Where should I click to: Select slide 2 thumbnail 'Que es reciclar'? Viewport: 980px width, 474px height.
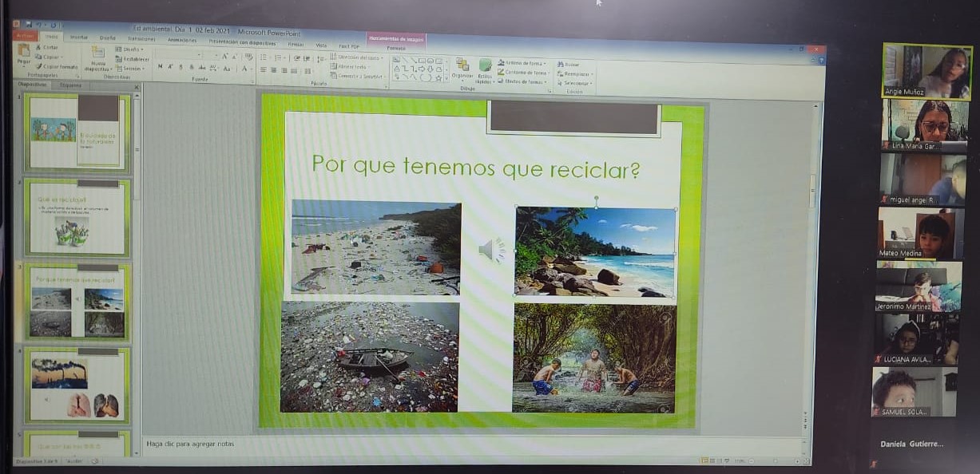tap(77, 217)
